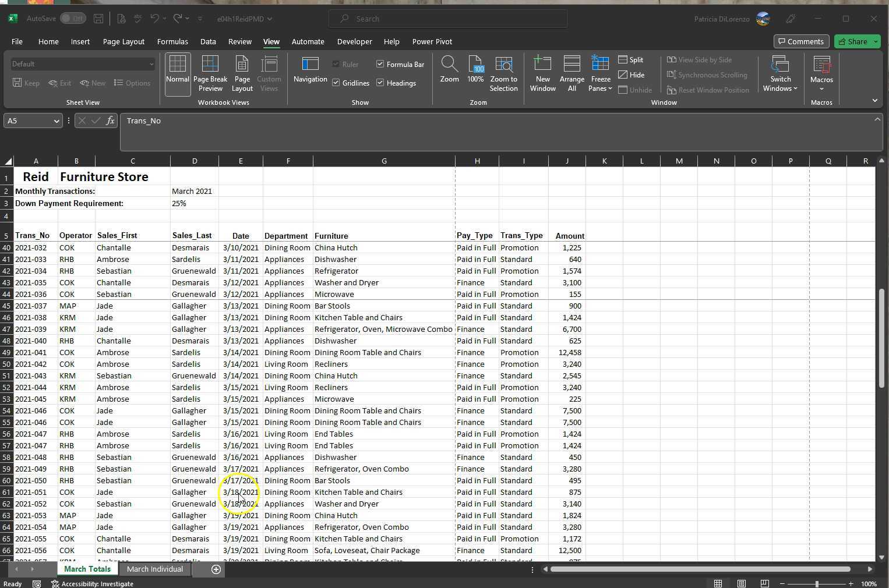Click the Comments button
The image size is (889, 588).
click(x=801, y=42)
